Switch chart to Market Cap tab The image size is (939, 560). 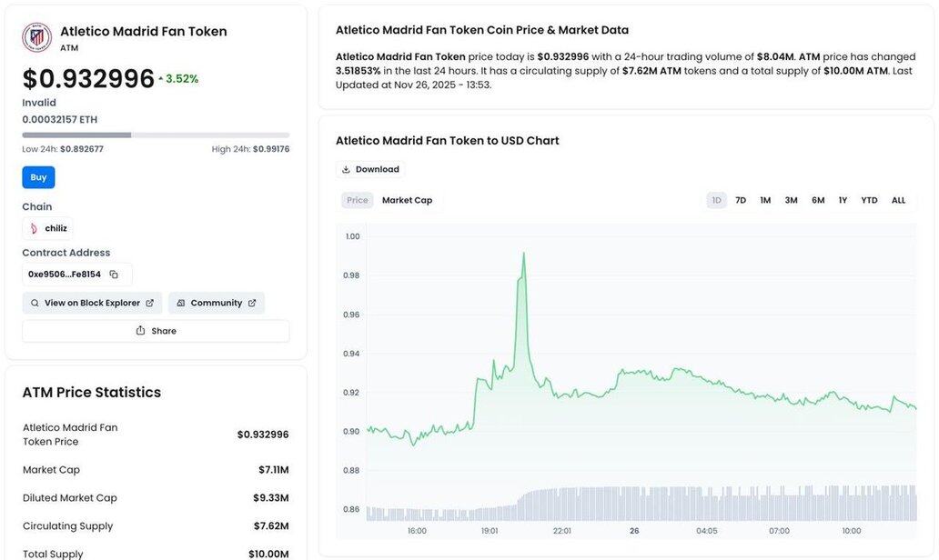[x=407, y=200]
